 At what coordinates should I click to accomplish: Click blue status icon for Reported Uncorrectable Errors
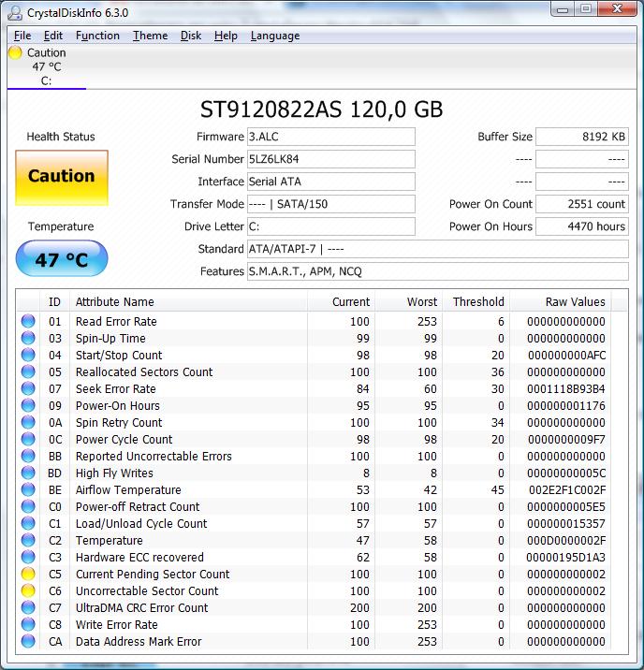[x=28, y=456]
